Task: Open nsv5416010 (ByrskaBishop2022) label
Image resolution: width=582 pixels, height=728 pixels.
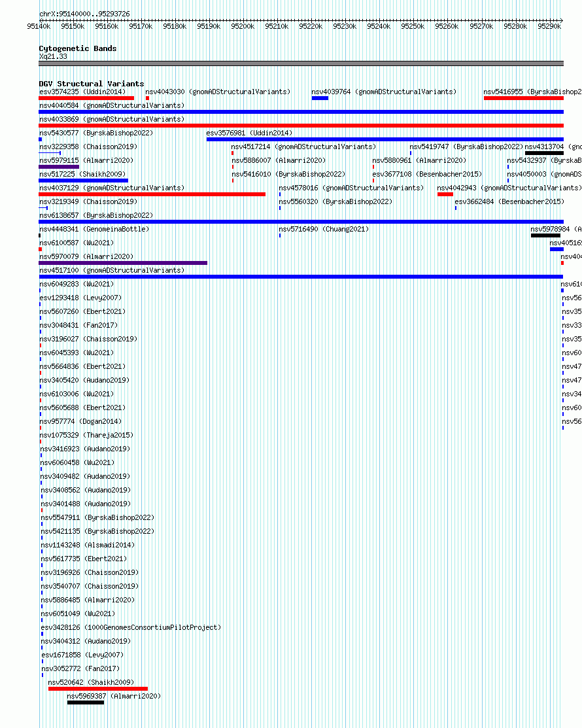Action: click(x=288, y=174)
